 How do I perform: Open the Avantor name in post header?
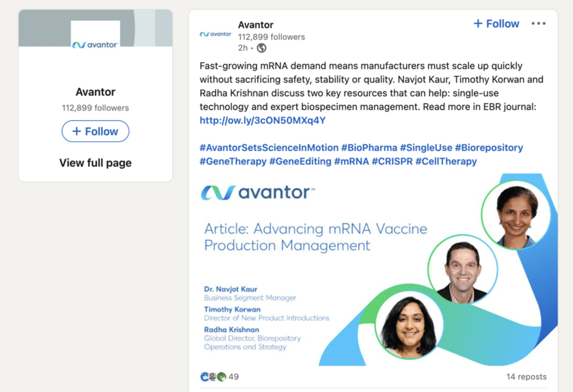click(x=256, y=25)
